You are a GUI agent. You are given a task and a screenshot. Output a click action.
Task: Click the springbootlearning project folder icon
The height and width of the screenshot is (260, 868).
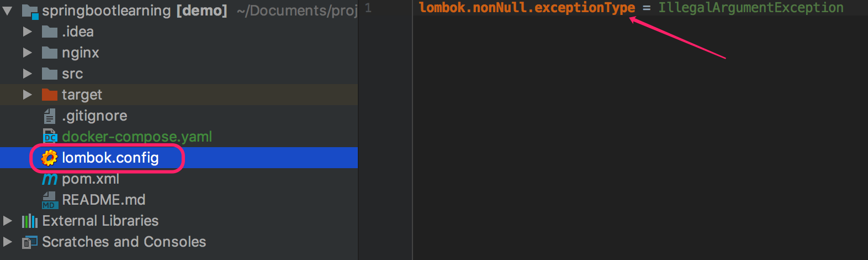pos(30,11)
